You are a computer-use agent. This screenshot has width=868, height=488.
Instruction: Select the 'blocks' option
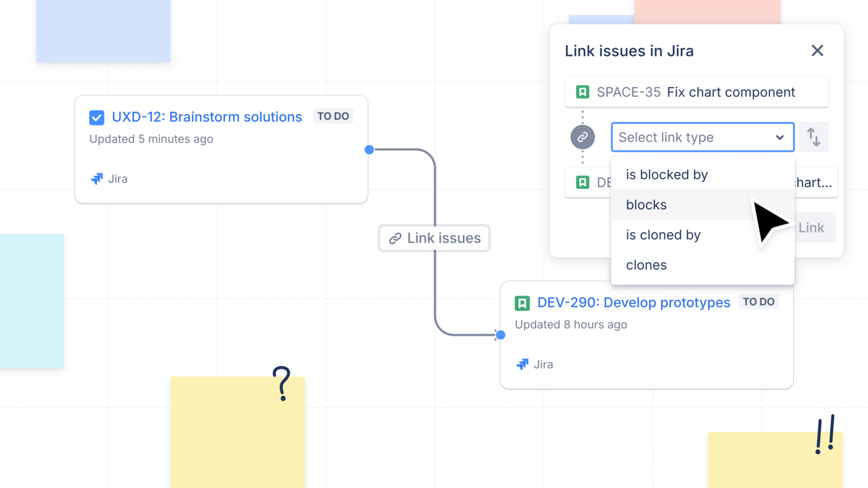click(x=646, y=204)
